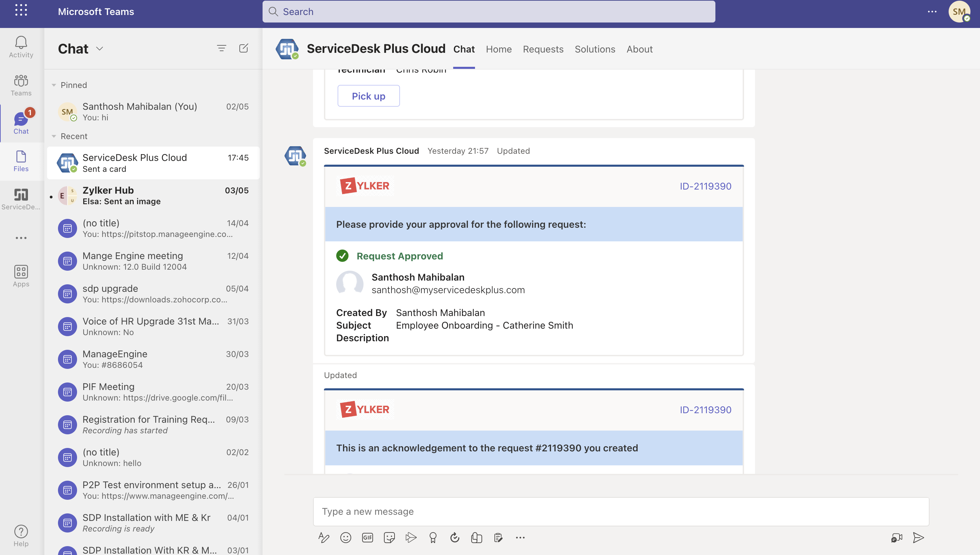Screen dimensions: 980x555
Task: Open the text format icon
Action: [324, 538]
